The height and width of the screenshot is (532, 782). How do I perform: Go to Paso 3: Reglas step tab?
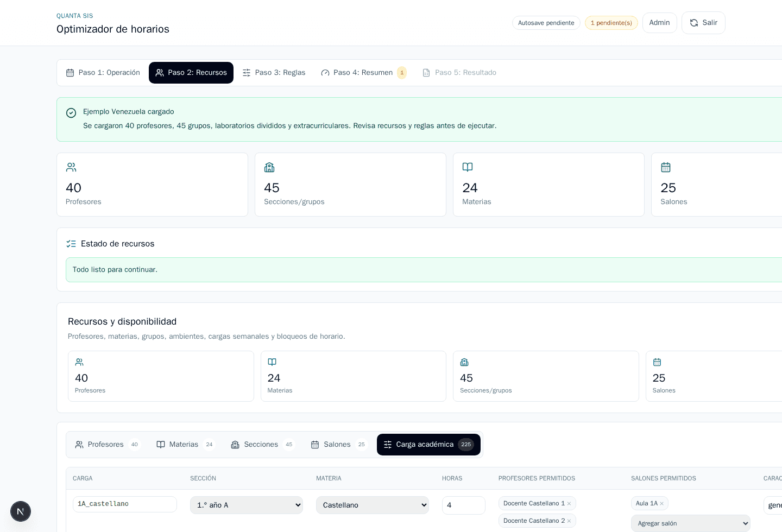pyautogui.click(x=274, y=73)
